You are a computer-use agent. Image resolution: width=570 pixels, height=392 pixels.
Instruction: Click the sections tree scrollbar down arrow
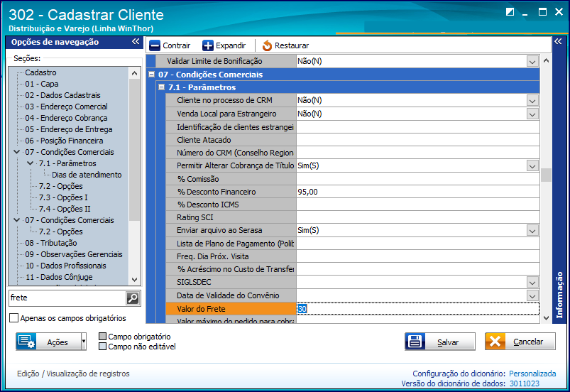click(134, 280)
